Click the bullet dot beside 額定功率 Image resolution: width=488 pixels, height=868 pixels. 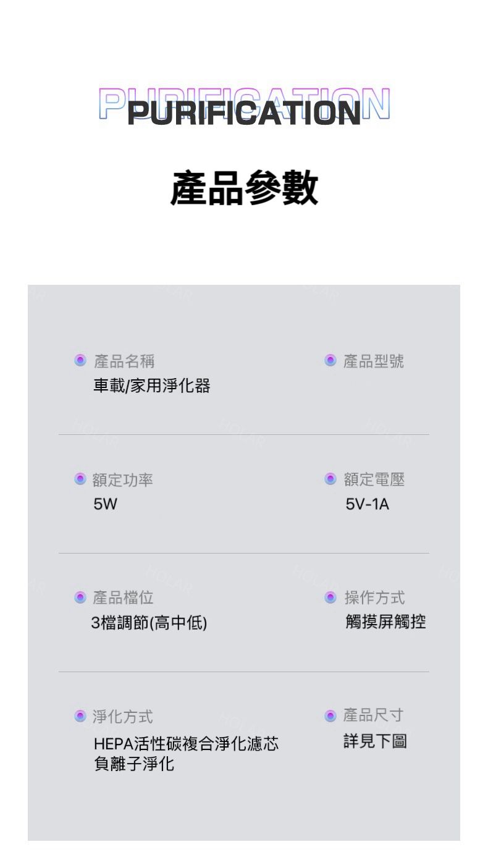click(80, 479)
